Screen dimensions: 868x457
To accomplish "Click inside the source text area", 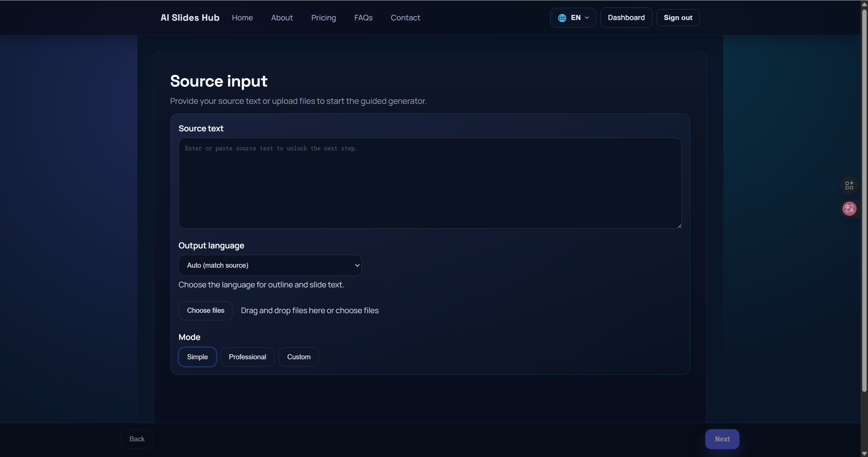I will (x=429, y=184).
